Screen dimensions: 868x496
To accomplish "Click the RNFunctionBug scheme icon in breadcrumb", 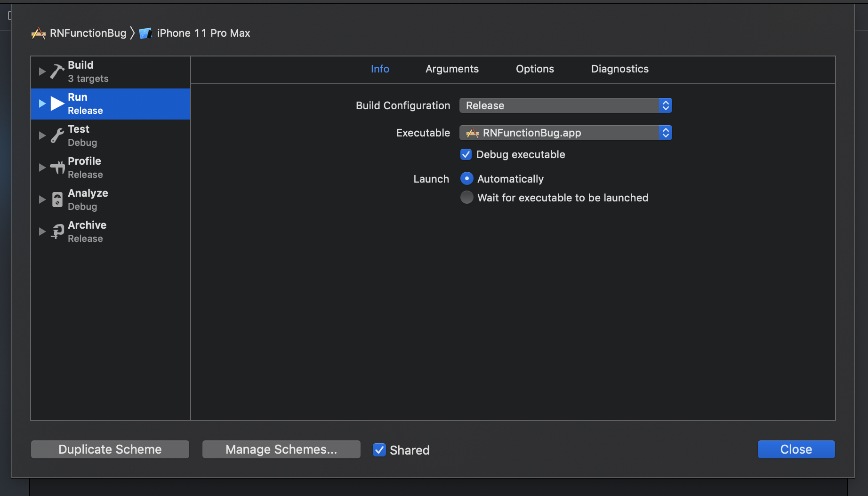I will pyautogui.click(x=39, y=33).
